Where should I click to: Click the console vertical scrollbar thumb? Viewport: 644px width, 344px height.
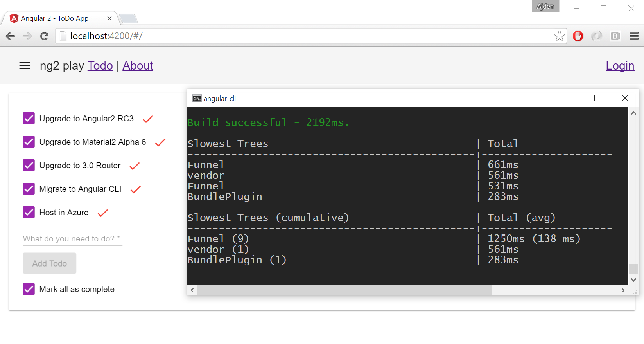click(x=633, y=269)
